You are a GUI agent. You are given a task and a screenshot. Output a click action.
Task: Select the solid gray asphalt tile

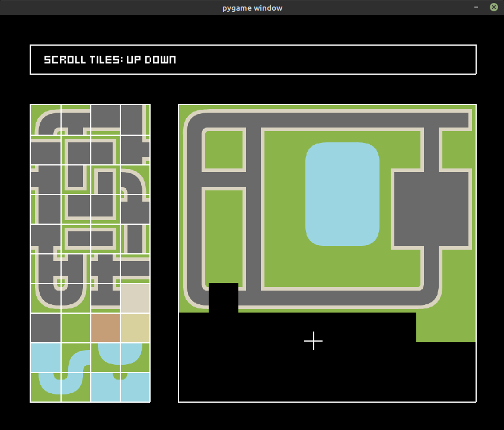pos(46,328)
